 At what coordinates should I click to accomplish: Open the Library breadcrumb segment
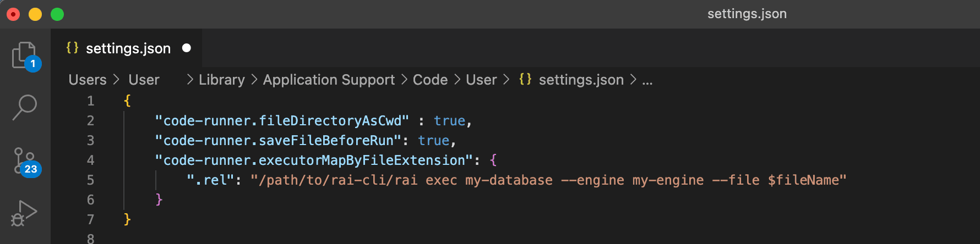pos(221,80)
